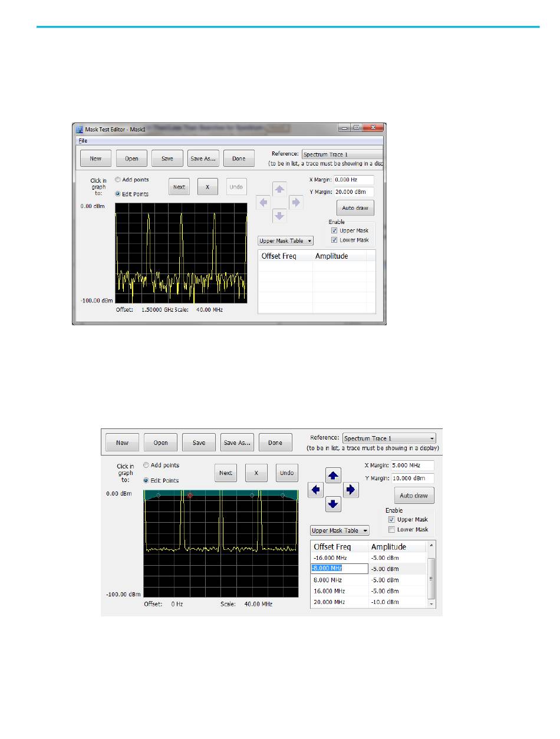Click the X delete point button in lower editor
560x739 pixels.
coord(256,473)
